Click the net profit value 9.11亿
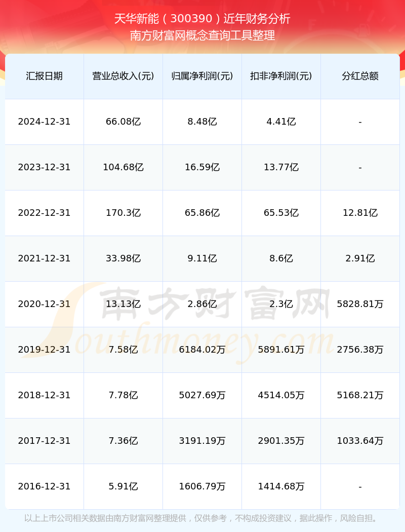Viewport: 405px width, 532px height. (202, 258)
